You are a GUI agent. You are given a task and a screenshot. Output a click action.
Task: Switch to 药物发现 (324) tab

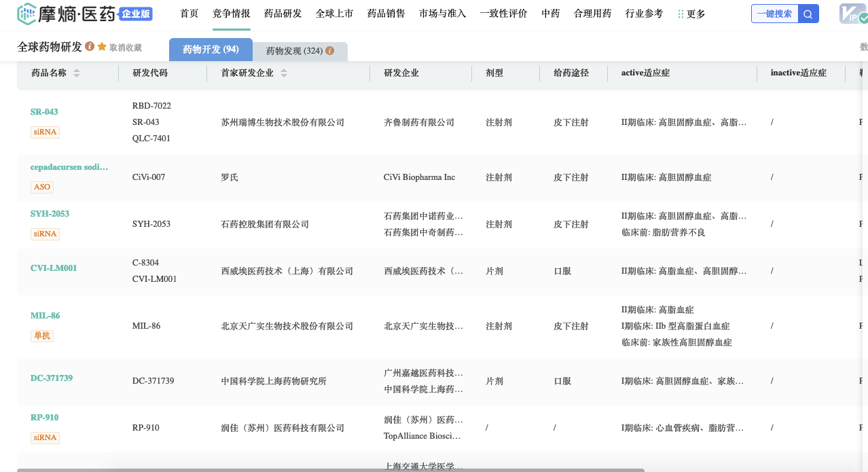pyautogui.click(x=300, y=51)
